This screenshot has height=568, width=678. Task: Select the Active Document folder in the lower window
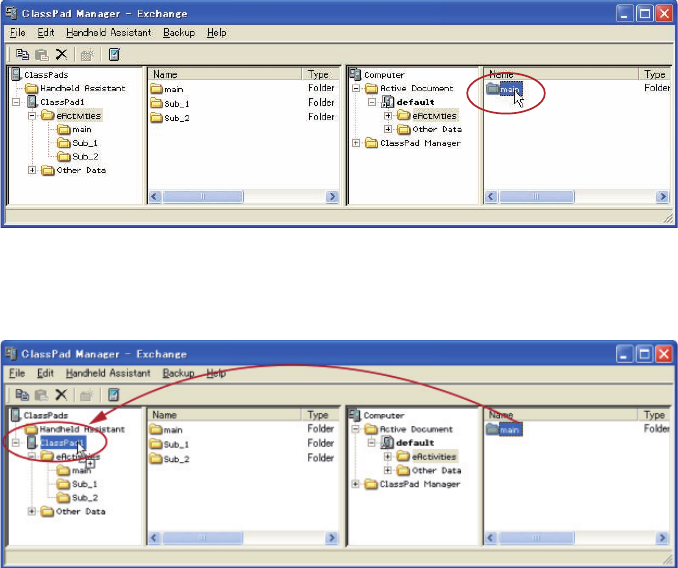[409, 429]
